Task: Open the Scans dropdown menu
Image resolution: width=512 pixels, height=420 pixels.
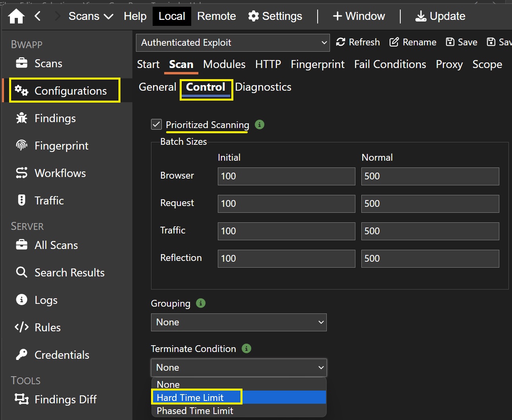Action: coord(91,16)
